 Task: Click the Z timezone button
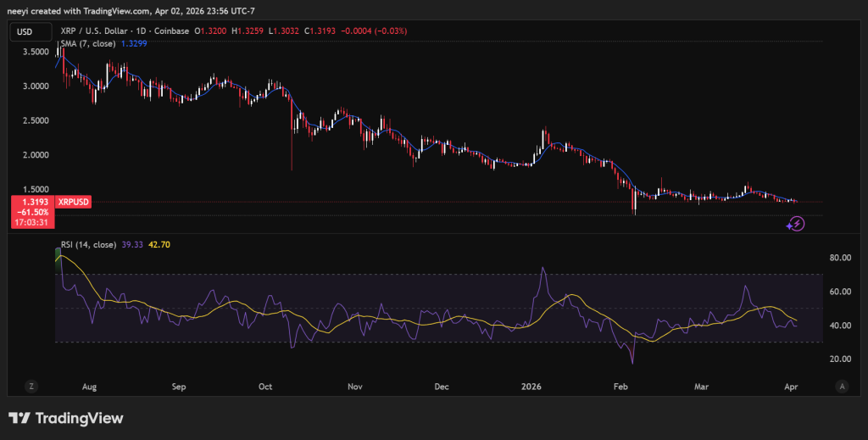click(31, 386)
